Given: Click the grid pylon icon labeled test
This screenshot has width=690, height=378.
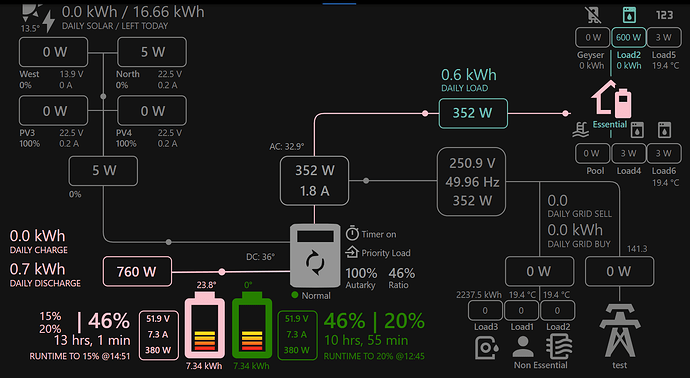Looking at the screenshot, I should coord(620,331).
